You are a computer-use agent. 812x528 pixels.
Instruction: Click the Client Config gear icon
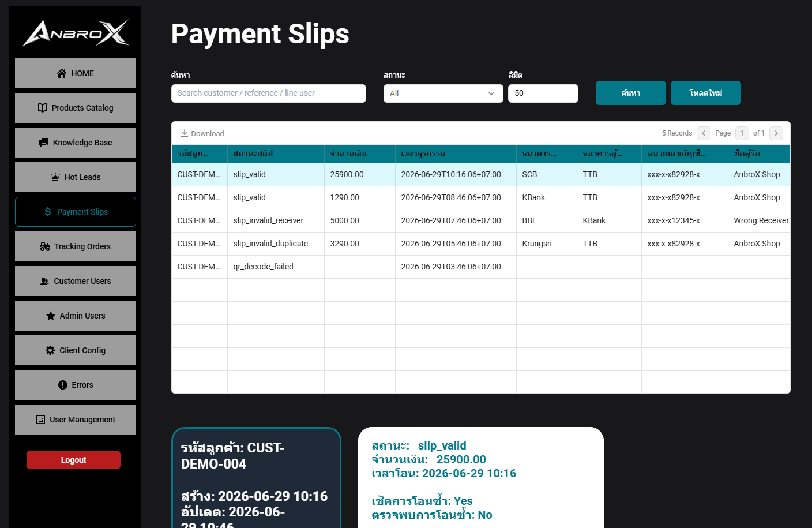click(50, 350)
